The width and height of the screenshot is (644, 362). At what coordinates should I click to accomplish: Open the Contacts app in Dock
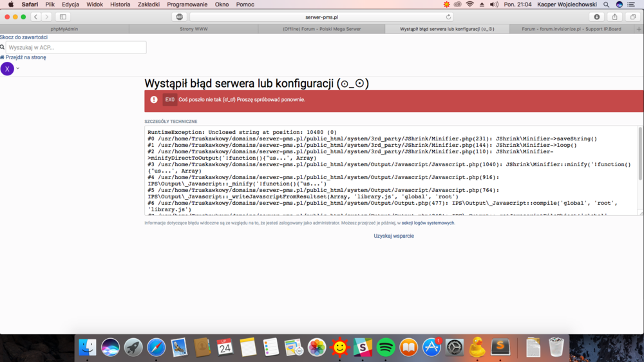point(202,347)
